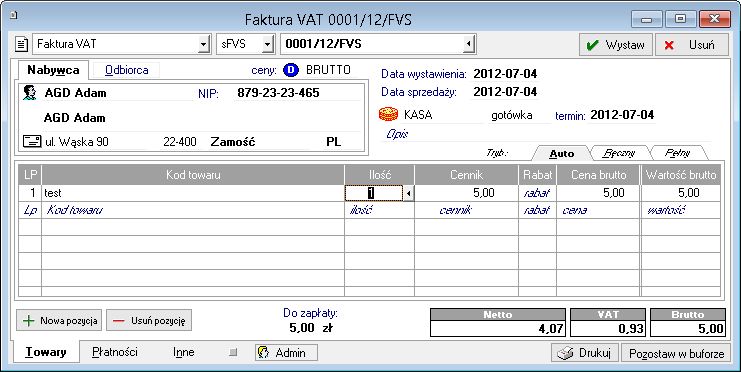Click the address card icon near ul. Wąska 90
This screenshot has height=372, width=741.
click(32, 141)
